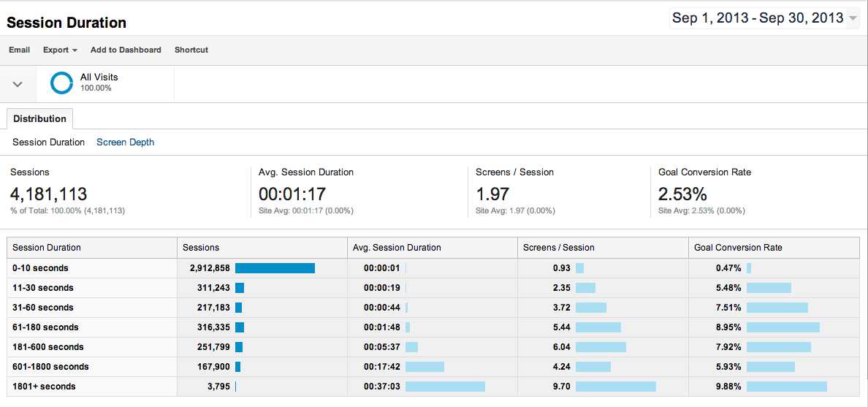Click the Sessions total 4,181,113 metric
The height and width of the screenshot is (407, 868).
[48, 194]
